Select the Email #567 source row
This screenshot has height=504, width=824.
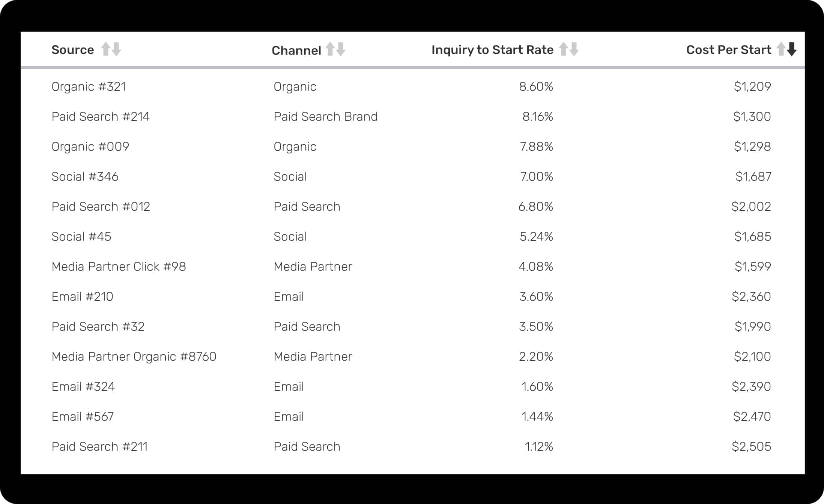[83, 417]
